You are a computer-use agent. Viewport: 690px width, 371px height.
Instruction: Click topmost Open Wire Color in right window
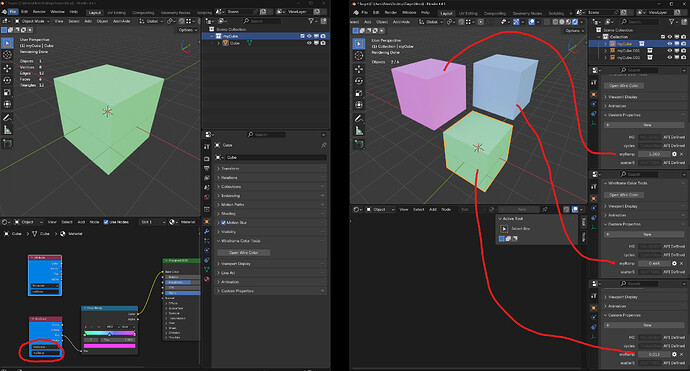click(624, 86)
